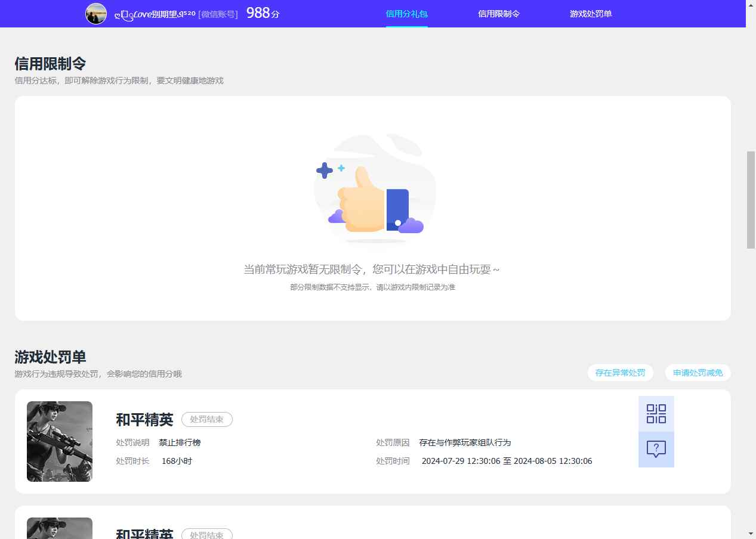Click the user avatar in header

[x=96, y=13]
